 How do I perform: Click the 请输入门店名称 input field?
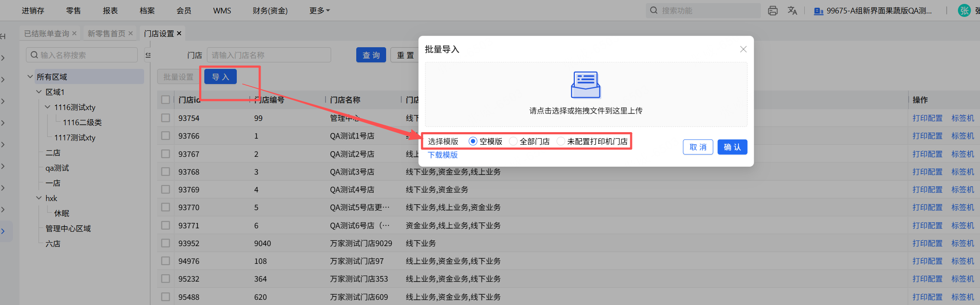(269, 55)
